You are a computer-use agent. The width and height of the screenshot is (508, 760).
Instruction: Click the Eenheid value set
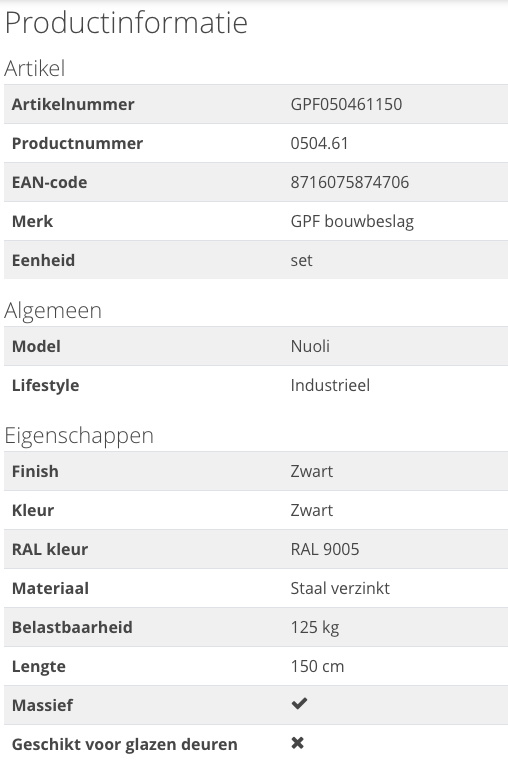coord(302,260)
